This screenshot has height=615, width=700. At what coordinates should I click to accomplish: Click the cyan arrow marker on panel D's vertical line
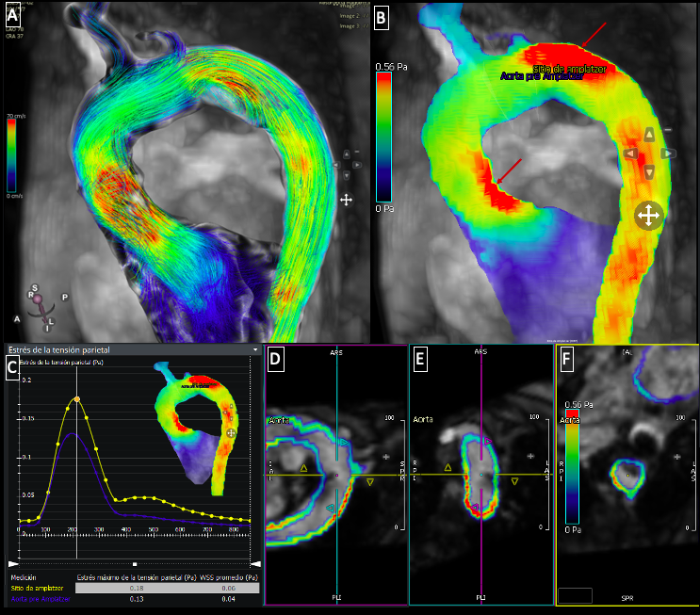point(329,508)
